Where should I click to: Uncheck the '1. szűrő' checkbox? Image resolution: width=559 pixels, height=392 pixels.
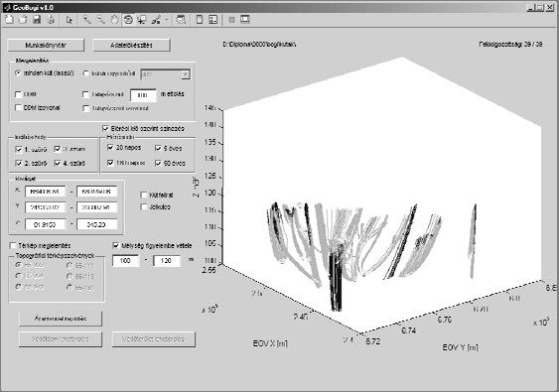pos(19,149)
